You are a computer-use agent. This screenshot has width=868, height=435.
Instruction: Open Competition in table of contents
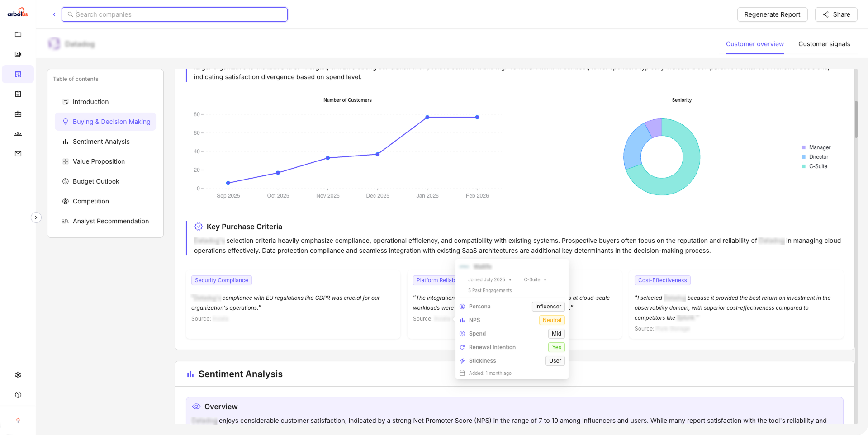coord(105,201)
